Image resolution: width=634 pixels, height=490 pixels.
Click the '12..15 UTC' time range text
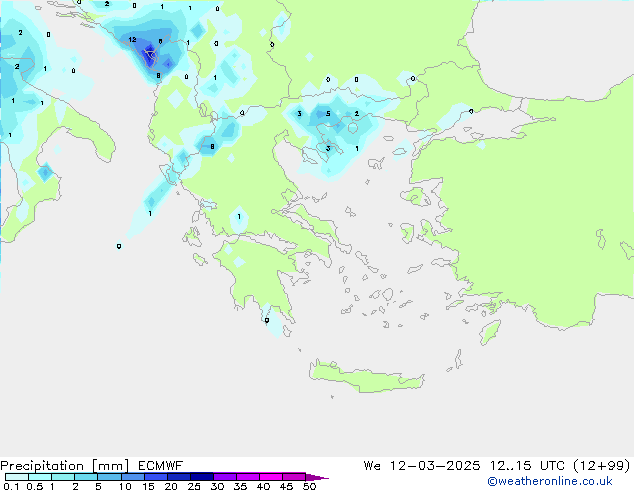527,466
